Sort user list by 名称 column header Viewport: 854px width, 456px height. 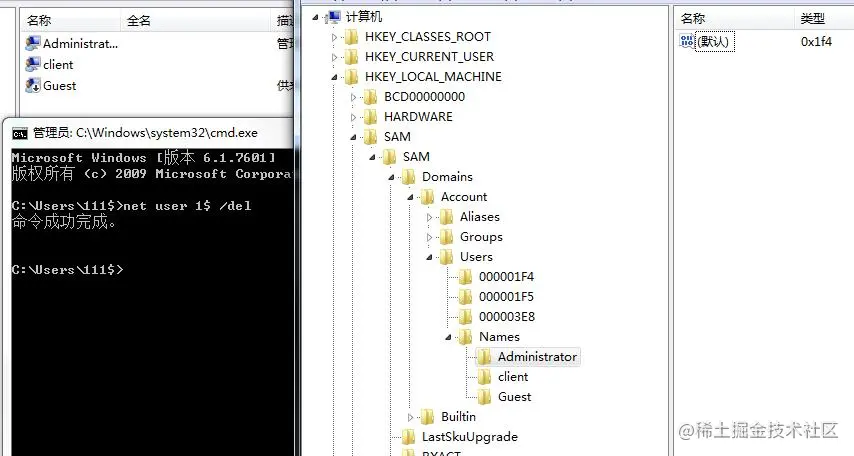pos(70,21)
